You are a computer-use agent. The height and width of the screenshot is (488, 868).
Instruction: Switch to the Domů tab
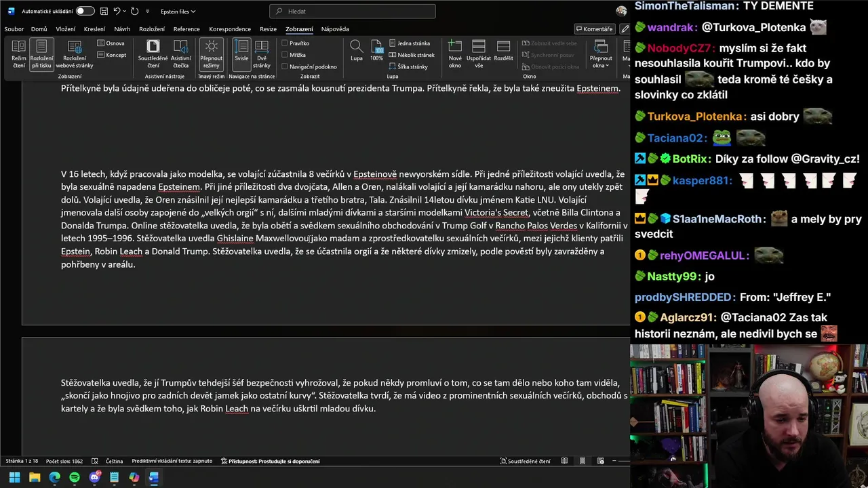point(39,29)
